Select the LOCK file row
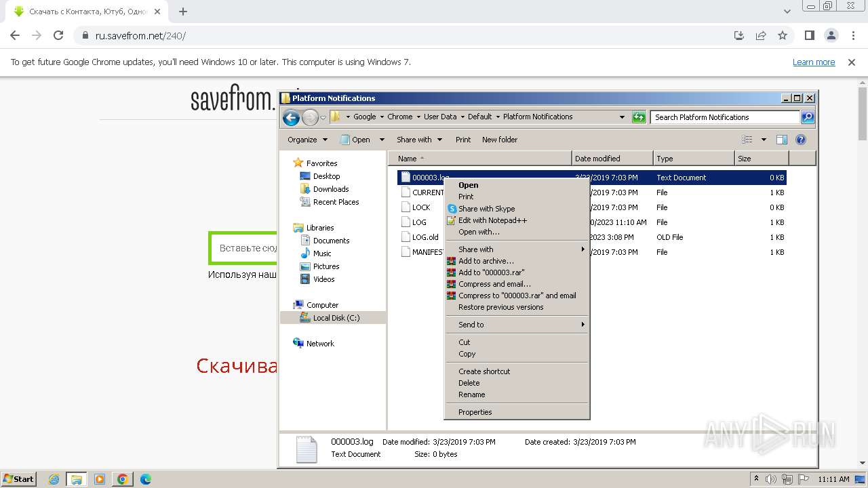 pos(592,207)
